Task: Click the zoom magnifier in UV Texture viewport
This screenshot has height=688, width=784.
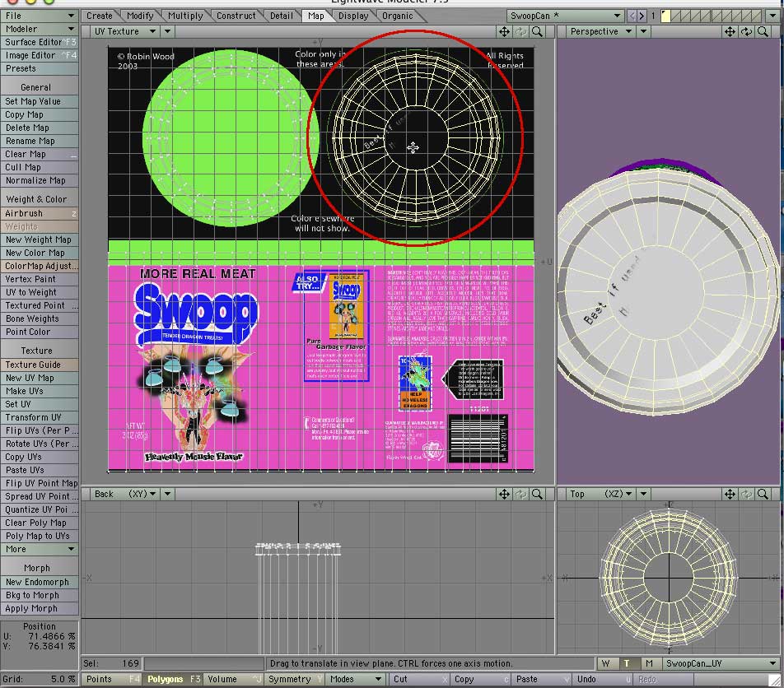Action: click(x=537, y=31)
